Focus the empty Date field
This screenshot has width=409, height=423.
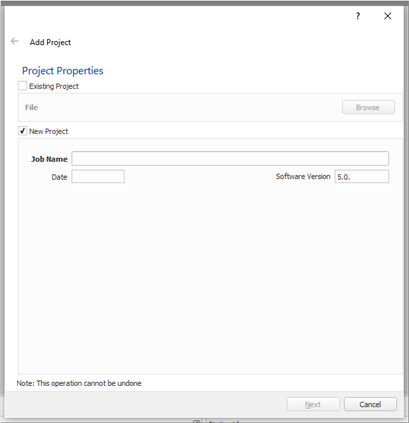[x=98, y=176]
